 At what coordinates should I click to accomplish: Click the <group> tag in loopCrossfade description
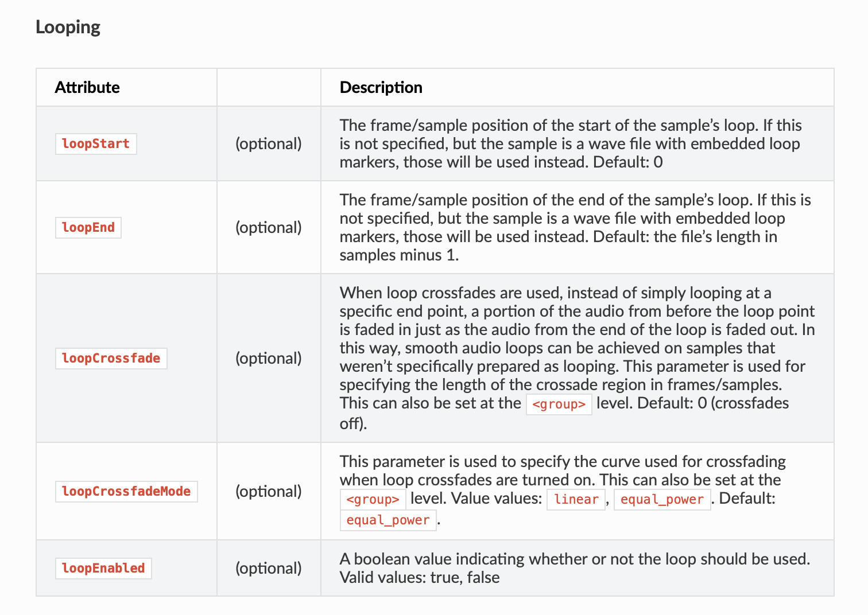click(559, 404)
